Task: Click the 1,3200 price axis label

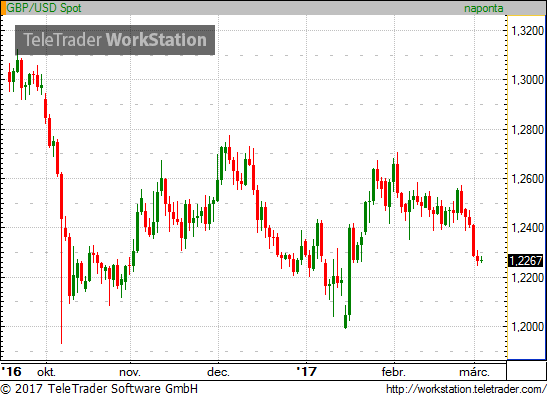Action: pyautogui.click(x=527, y=31)
